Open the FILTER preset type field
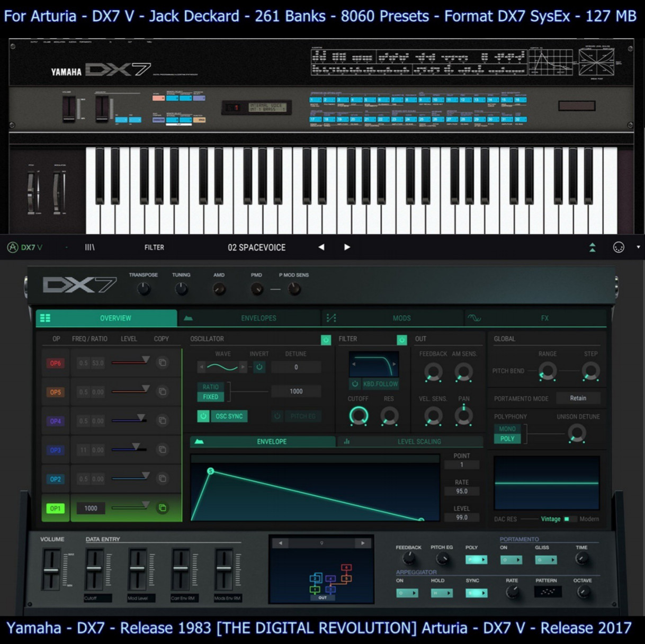 pyautogui.click(x=154, y=247)
